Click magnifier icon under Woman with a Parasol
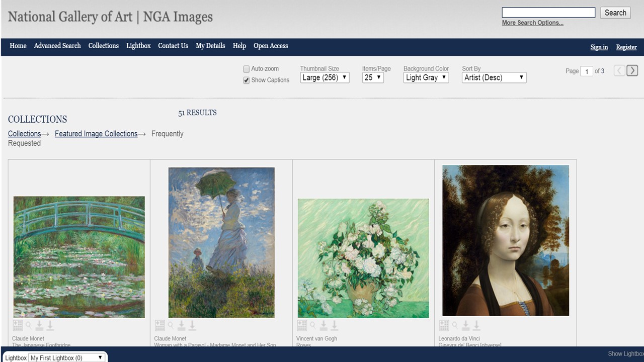Viewport: 644px width, 362px height. point(171,325)
